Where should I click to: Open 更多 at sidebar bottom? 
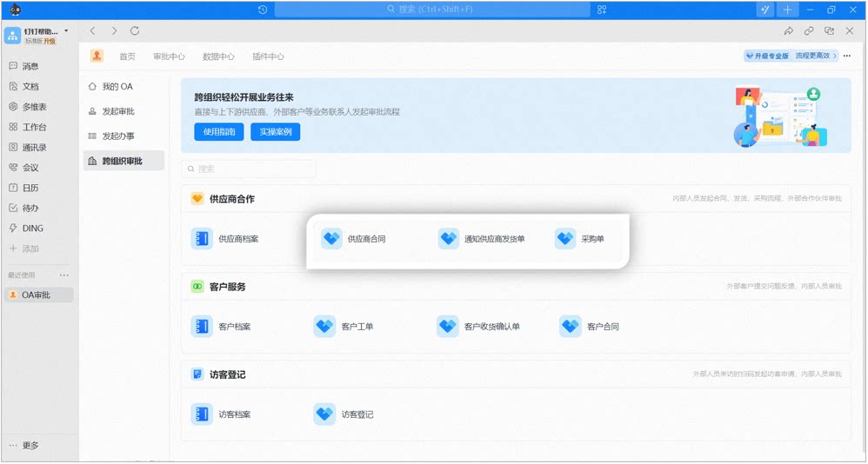(x=24, y=446)
